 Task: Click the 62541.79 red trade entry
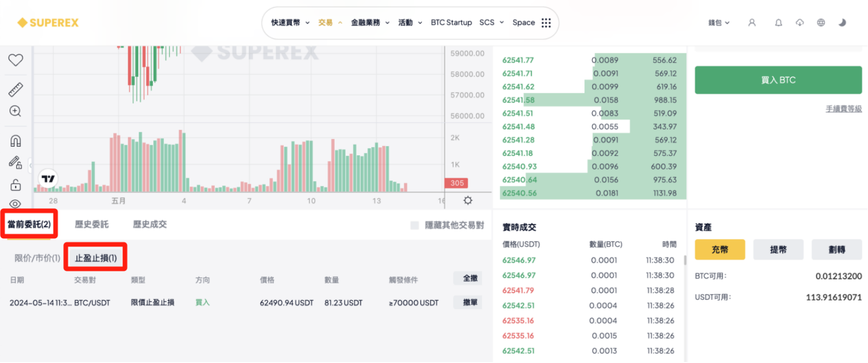tap(518, 290)
